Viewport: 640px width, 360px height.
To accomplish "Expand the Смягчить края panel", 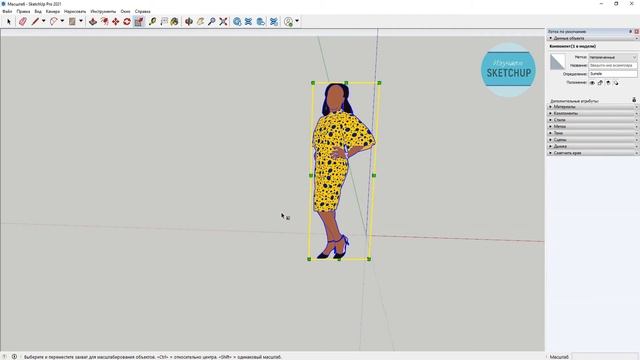I will [592, 153].
